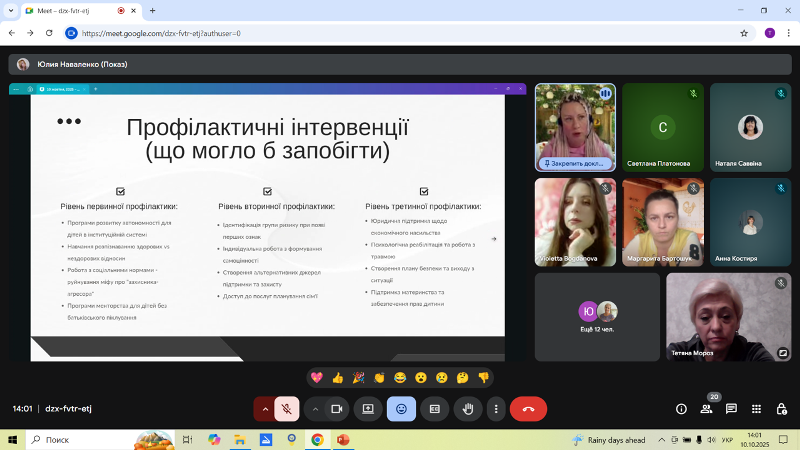Image resolution: width=800 pixels, height=450 pixels.
Task: Open the activities grid icon
Action: click(756, 409)
